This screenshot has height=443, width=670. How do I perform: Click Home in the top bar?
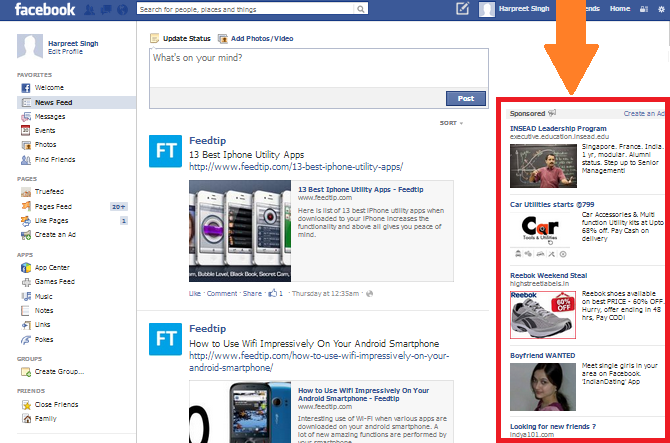coord(620,9)
